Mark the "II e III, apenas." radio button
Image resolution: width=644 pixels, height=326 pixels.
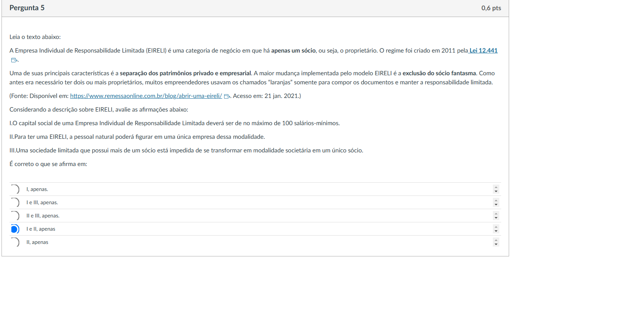pos(15,216)
